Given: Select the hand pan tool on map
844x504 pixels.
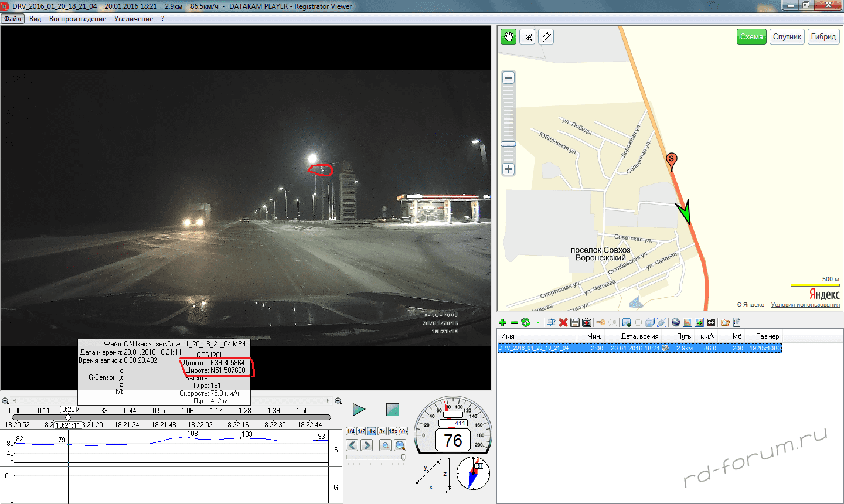Looking at the screenshot, I should pyautogui.click(x=508, y=37).
